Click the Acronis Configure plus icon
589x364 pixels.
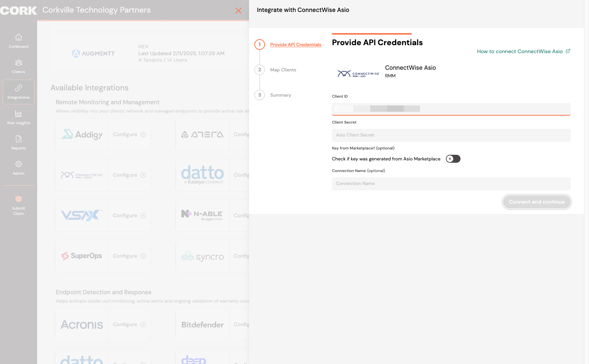(143, 324)
